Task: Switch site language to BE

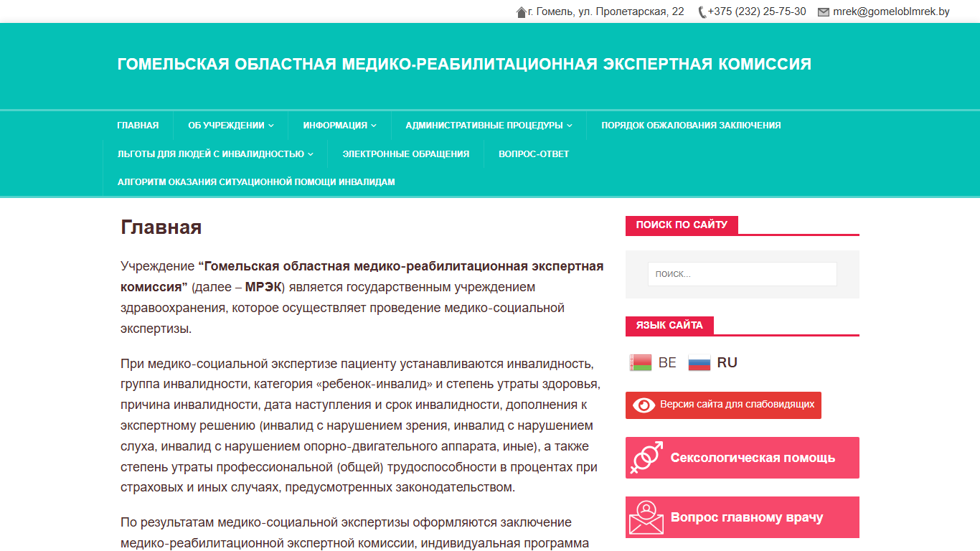Action: 667,363
